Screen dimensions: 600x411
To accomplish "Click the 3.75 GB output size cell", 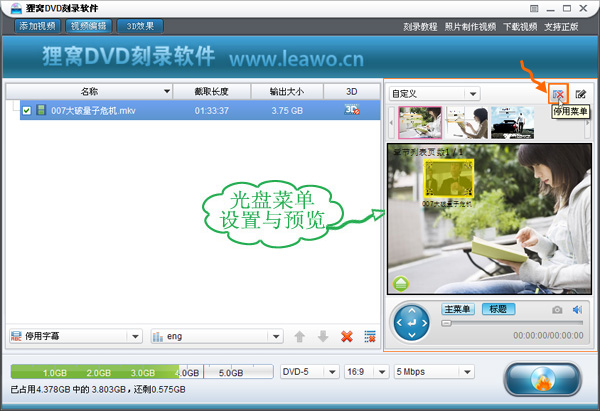I will (287, 111).
